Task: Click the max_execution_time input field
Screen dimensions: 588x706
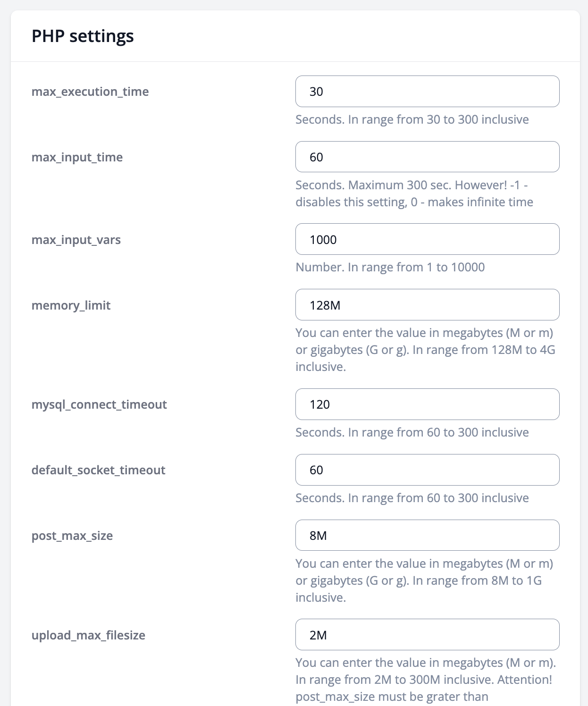Action: click(427, 92)
